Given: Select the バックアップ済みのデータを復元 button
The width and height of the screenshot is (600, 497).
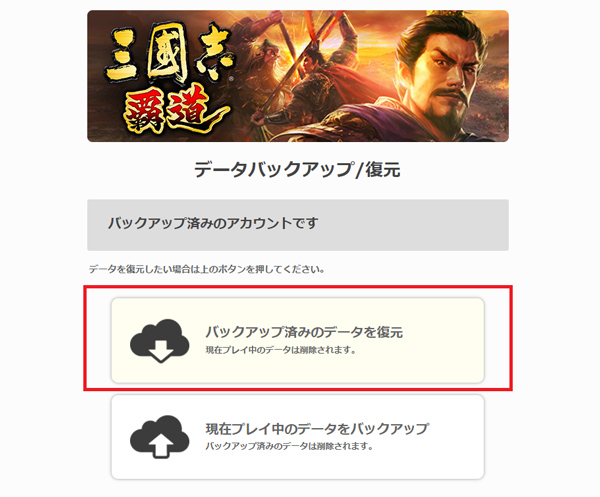Looking at the screenshot, I should click(298, 340).
